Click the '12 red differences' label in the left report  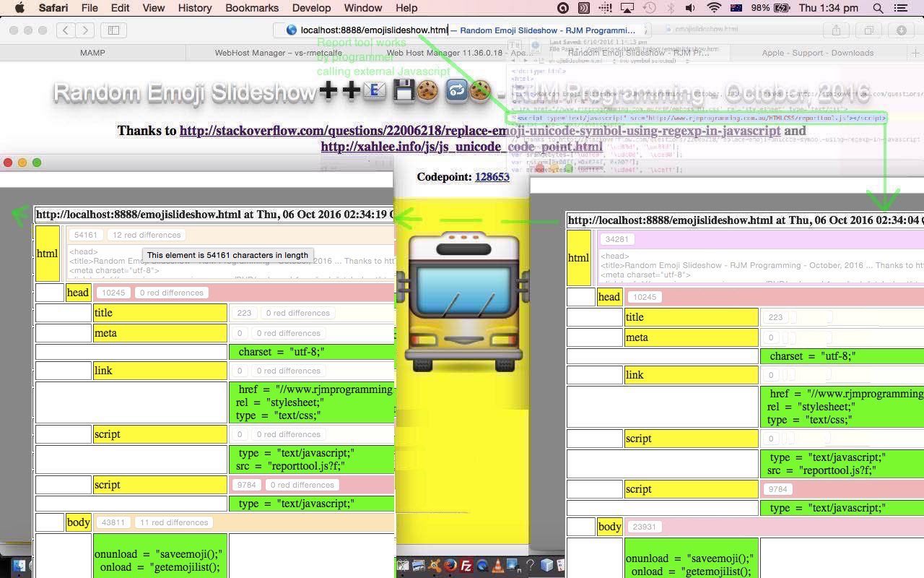tap(147, 235)
